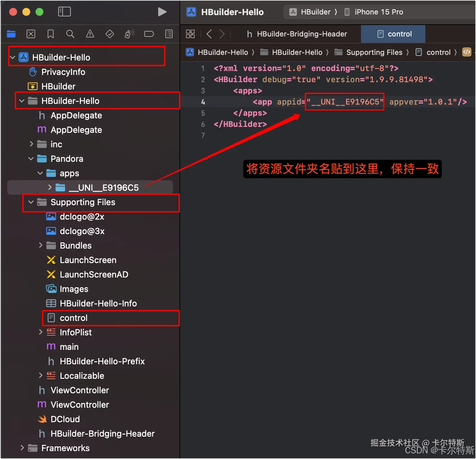Open the Project navigator folder icon
Viewport: 476px width, 459px height.
pos(11,34)
